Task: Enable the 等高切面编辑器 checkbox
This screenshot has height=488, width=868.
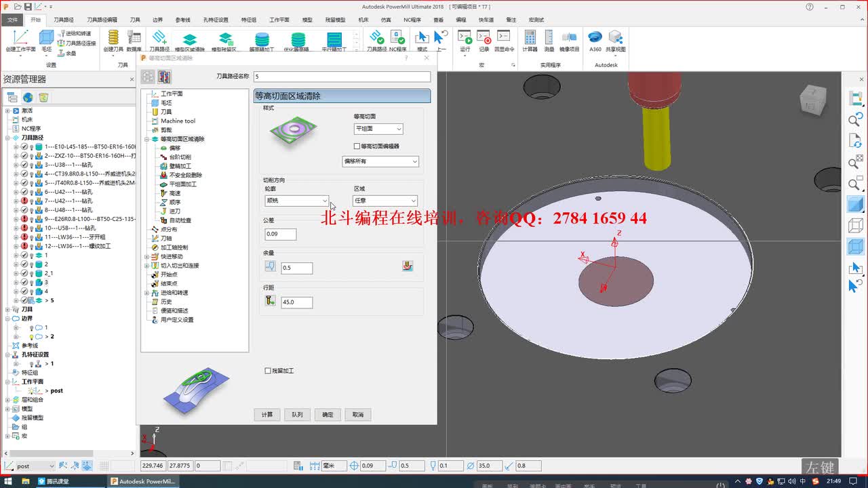Action: point(357,146)
